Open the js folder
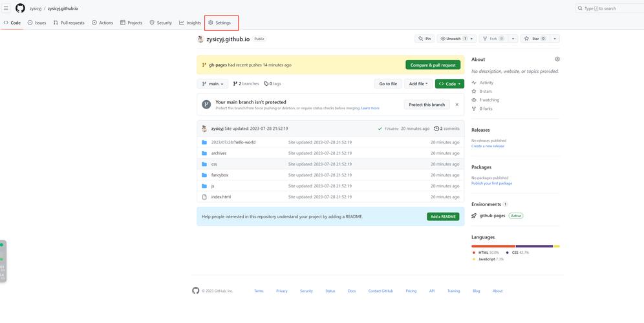This screenshot has height=323, width=644. point(213,186)
